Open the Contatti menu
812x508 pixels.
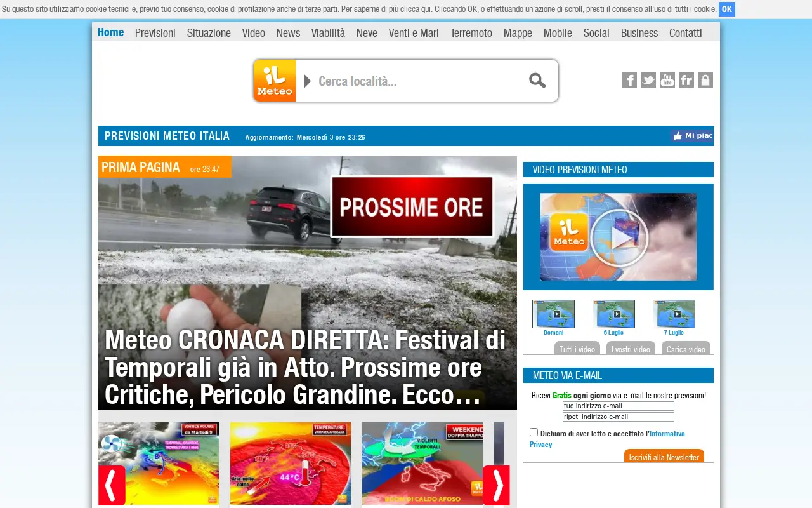point(686,33)
